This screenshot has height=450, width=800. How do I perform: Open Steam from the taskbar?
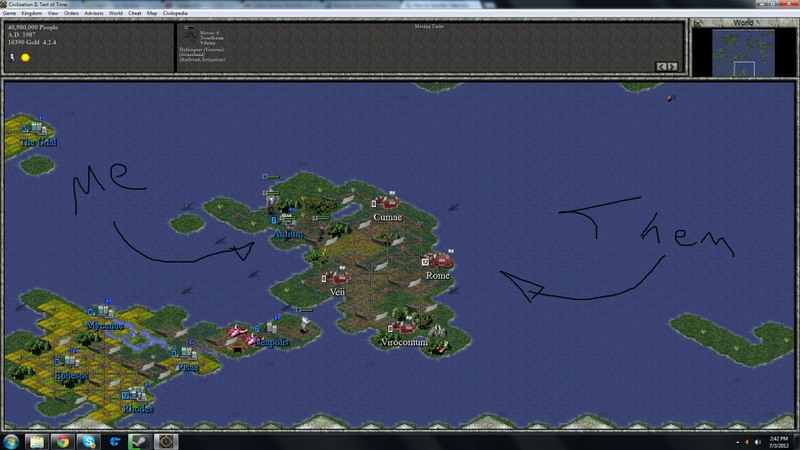(x=139, y=441)
